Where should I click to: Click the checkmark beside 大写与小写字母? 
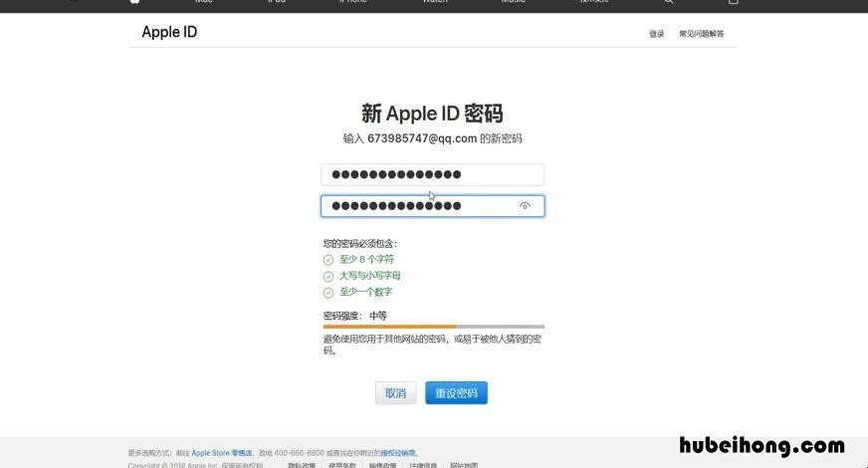pyautogui.click(x=328, y=276)
